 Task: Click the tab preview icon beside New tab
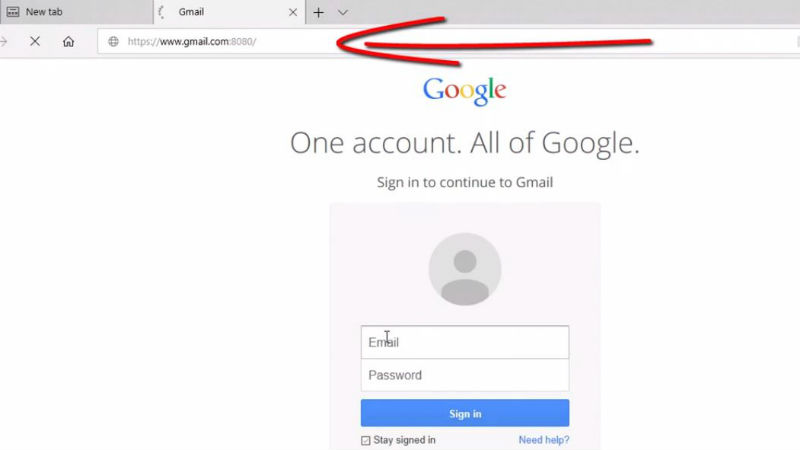13,12
